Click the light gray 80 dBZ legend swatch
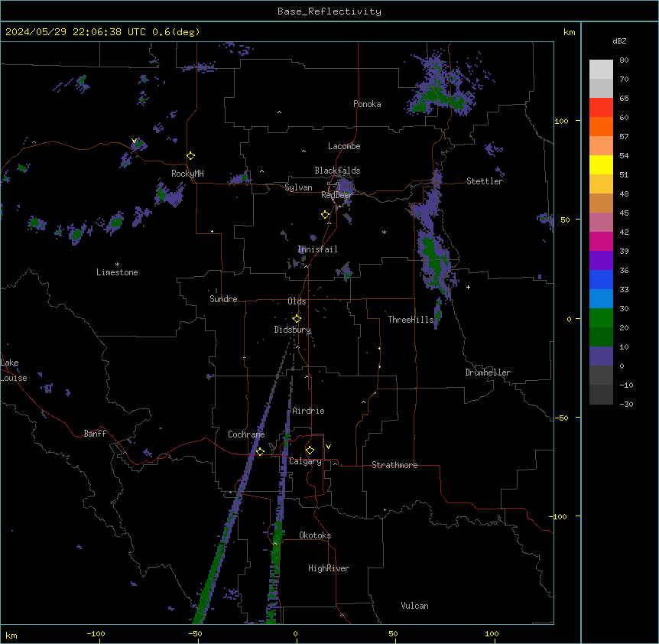 coord(601,70)
